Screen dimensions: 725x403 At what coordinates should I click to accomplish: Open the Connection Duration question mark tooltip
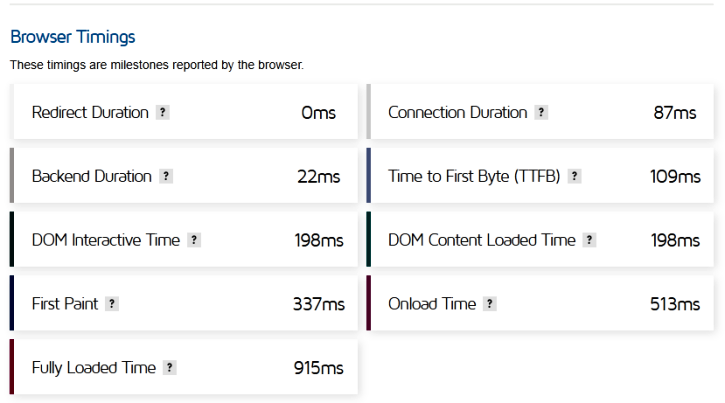pos(541,112)
